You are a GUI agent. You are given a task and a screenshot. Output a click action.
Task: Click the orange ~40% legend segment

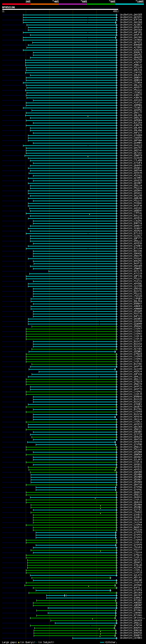[x=45, y=4]
